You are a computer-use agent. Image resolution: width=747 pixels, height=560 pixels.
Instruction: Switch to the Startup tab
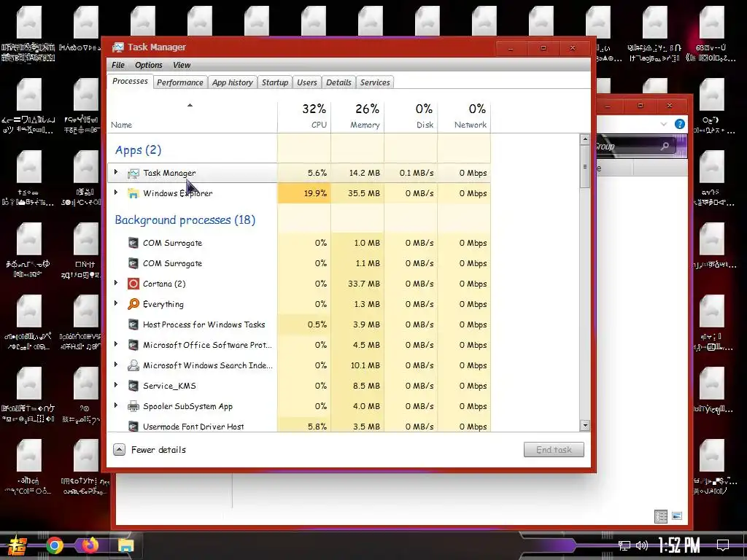275,82
